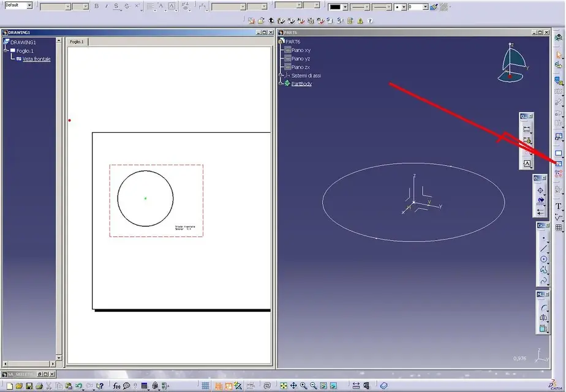
Task: Open the Formula f(x) tool
Action: point(116,386)
